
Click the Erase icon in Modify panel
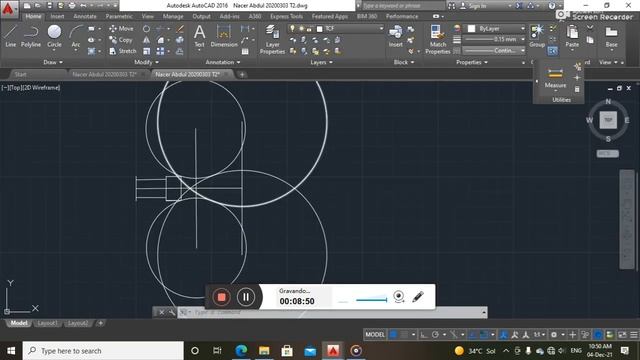180,29
